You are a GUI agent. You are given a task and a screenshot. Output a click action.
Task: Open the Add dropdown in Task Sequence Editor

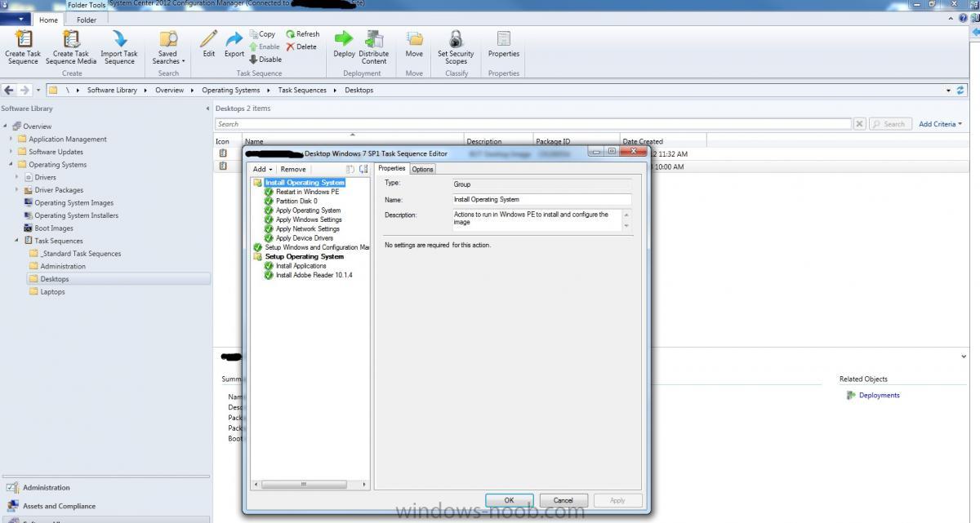pyautogui.click(x=262, y=169)
